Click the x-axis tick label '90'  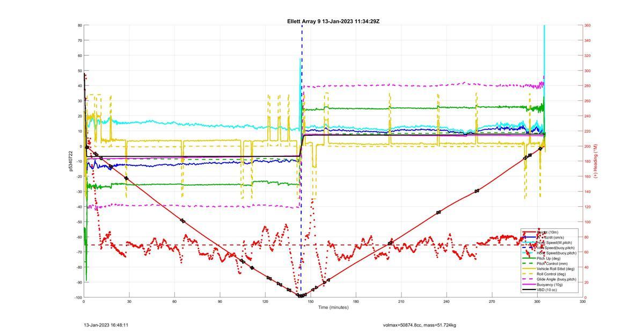pos(220,302)
